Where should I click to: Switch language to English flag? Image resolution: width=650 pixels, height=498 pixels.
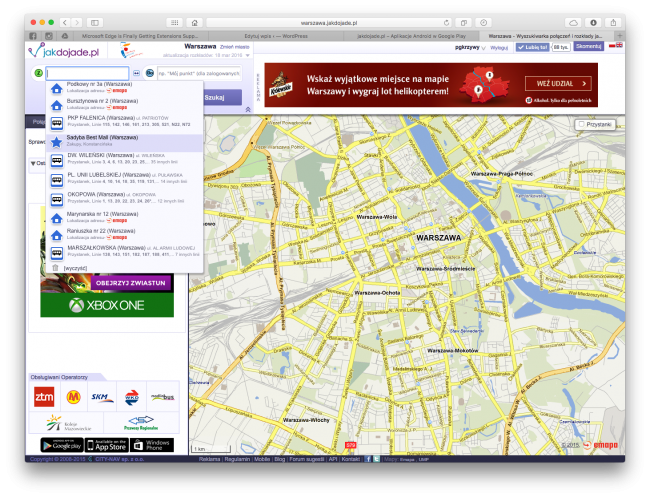pyautogui.click(x=619, y=45)
